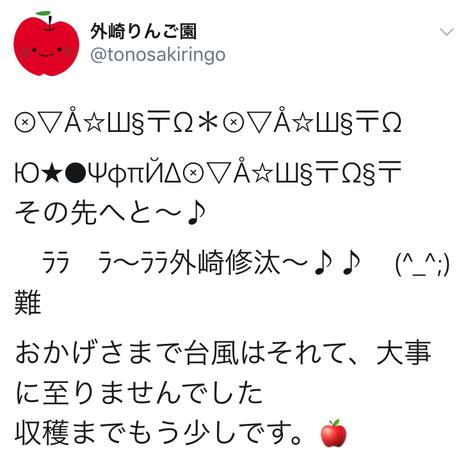
Task: Select the その先へと〜♪ lyric line
Action: (x=110, y=213)
